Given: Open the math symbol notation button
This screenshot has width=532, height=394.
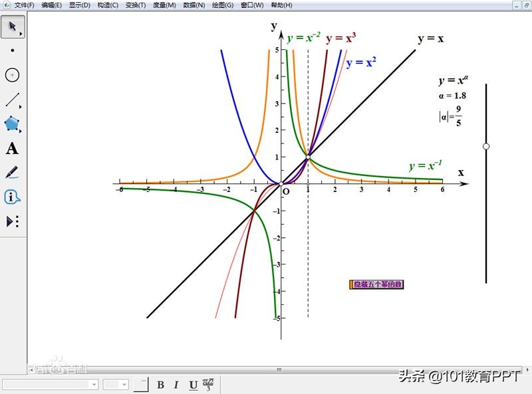Looking at the screenshot, I should click(208, 385).
